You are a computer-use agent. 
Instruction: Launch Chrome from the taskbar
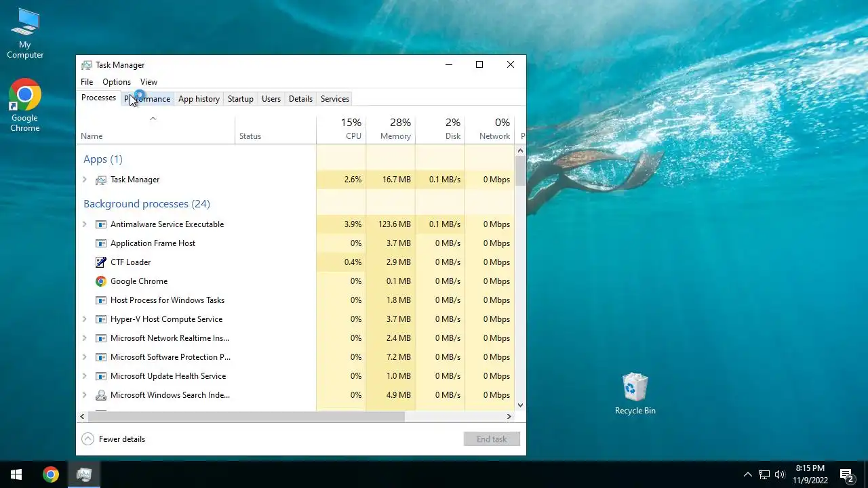(x=51, y=474)
